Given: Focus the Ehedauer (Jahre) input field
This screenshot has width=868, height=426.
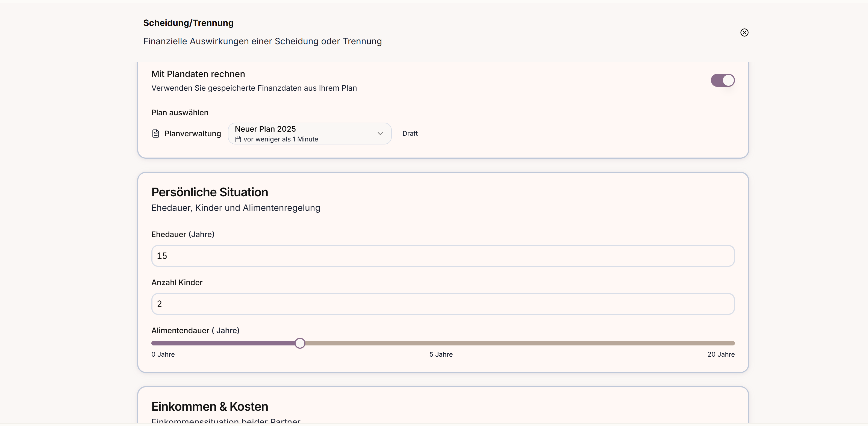Looking at the screenshot, I should (x=442, y=256).
